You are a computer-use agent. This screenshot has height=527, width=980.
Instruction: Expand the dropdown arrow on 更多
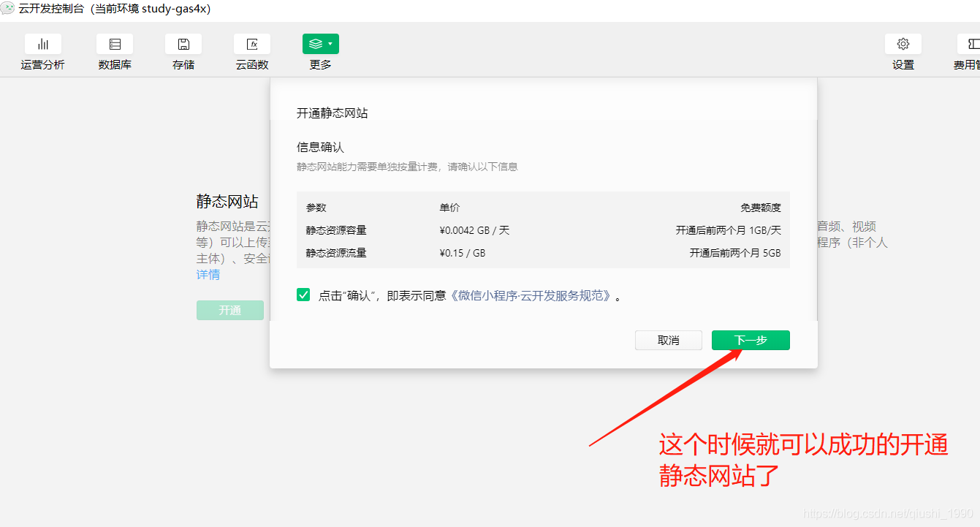point(331,43)
